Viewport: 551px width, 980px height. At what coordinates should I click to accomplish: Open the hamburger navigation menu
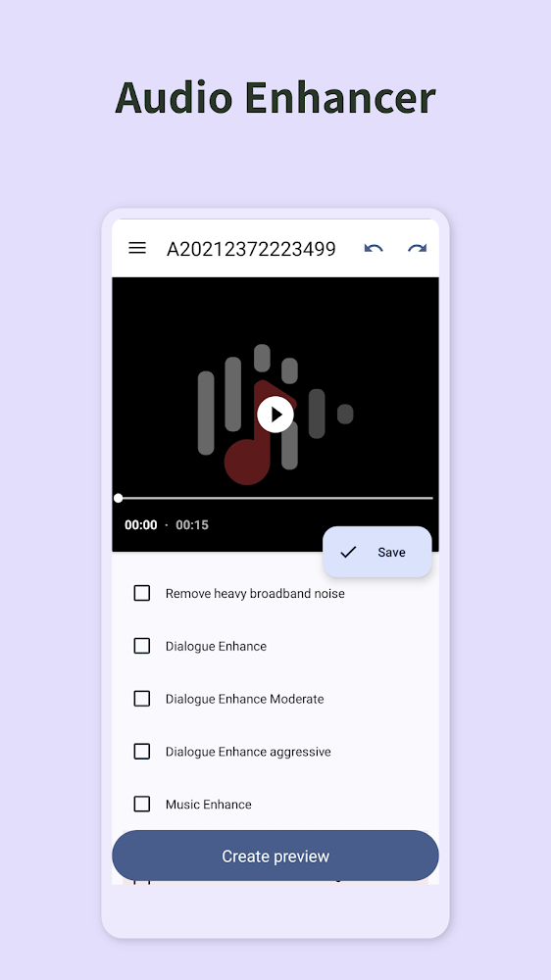point(137,248)
